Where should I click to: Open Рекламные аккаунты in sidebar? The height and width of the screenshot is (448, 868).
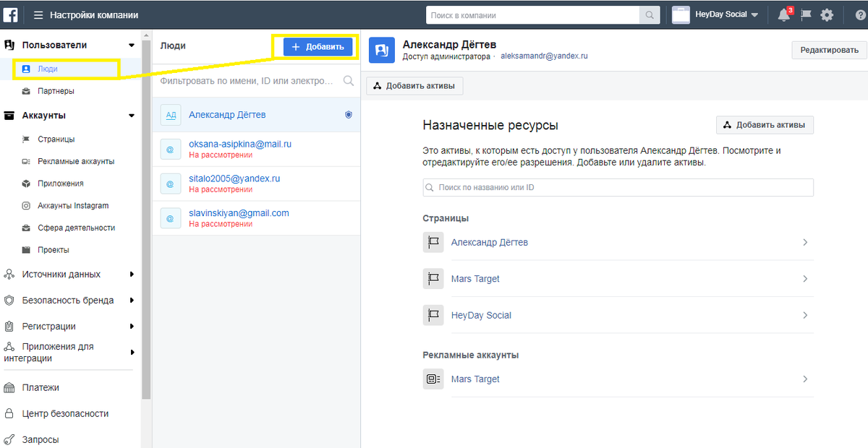76,161
